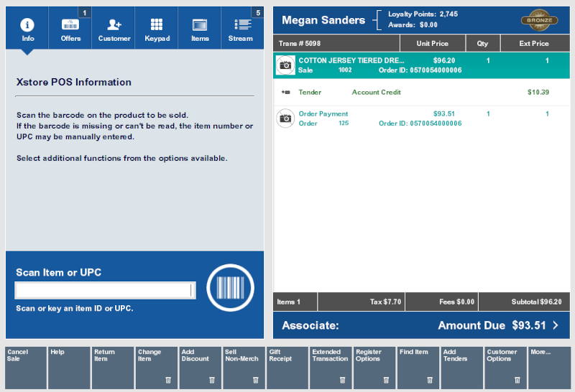Cancel the sale
The height and width of the screenshot is (392, 575).
[x=26, y=368]
